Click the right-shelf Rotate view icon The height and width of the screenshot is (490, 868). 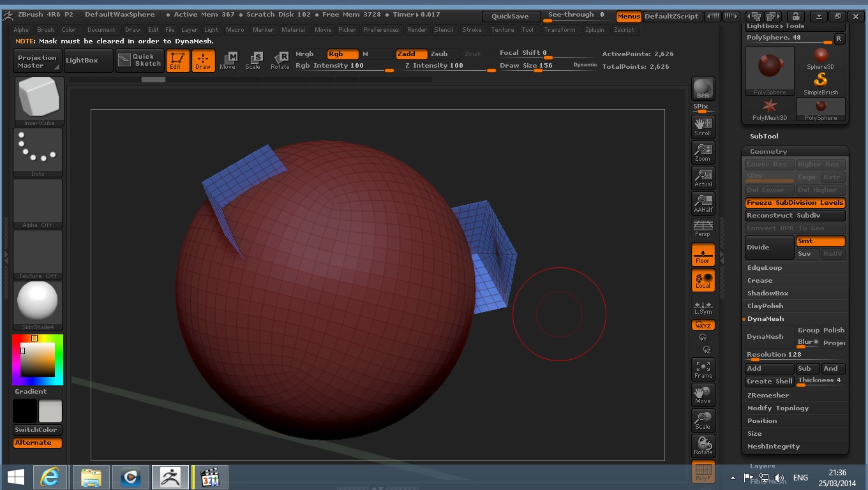point(703,445)
